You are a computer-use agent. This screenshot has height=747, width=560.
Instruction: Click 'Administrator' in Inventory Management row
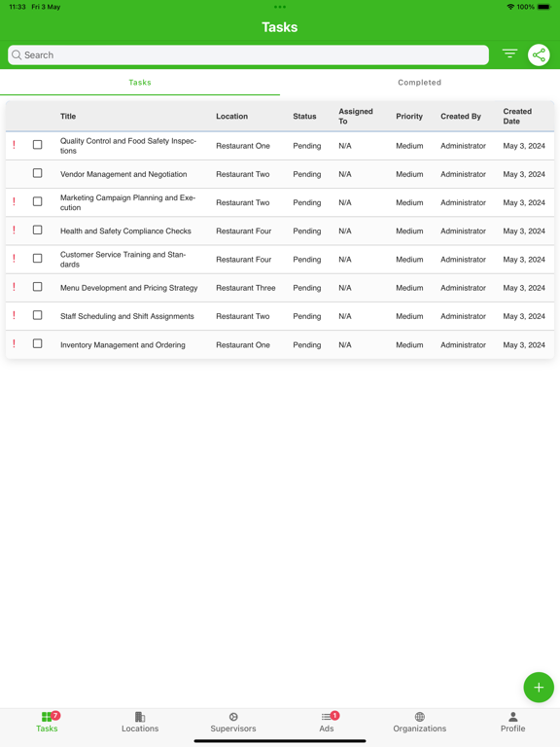(463, 345)
